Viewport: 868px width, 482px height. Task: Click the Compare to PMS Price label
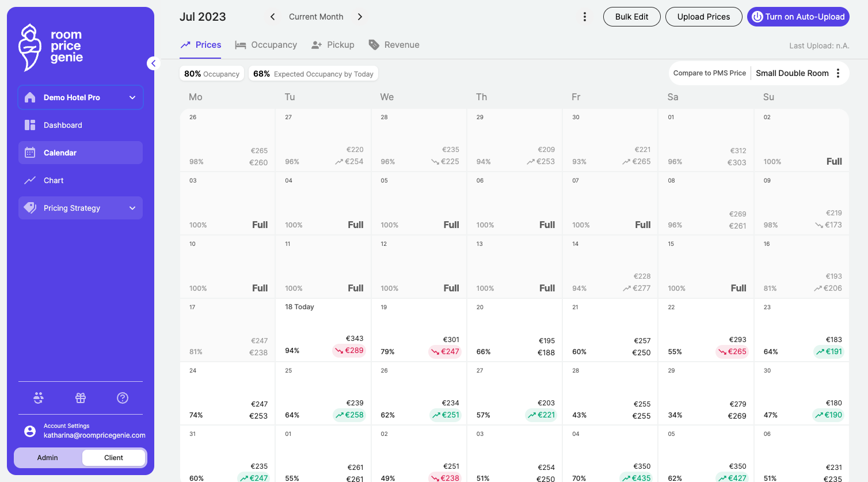tap(710, 73)
